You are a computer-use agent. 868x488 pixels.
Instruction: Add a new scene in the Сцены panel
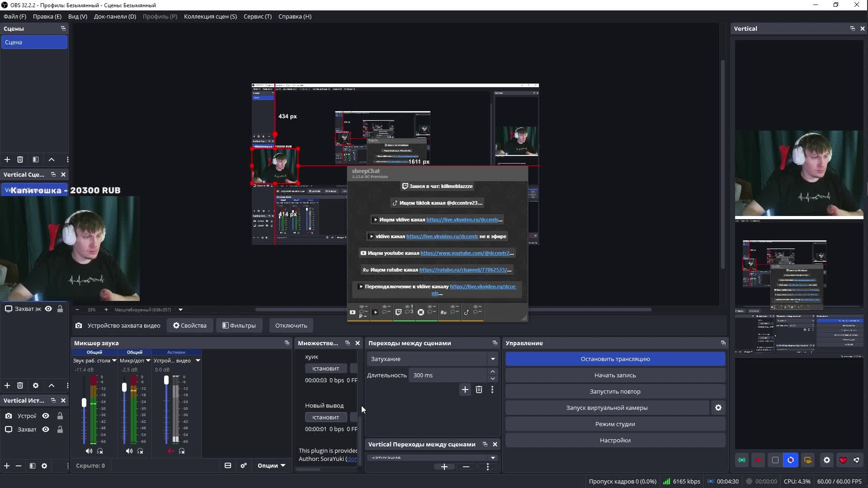7,160
